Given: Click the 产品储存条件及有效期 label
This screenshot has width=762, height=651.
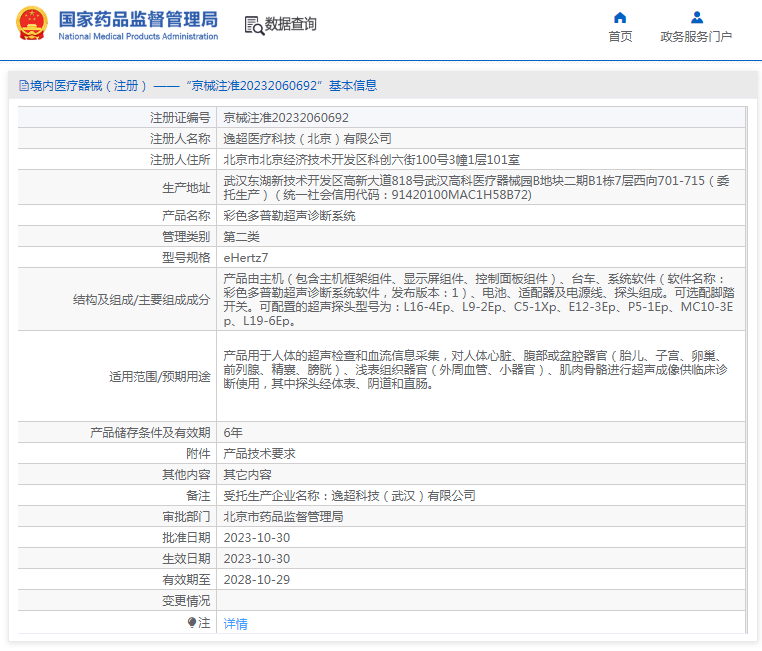Looking at the screenshot, I should coord(150,432).
